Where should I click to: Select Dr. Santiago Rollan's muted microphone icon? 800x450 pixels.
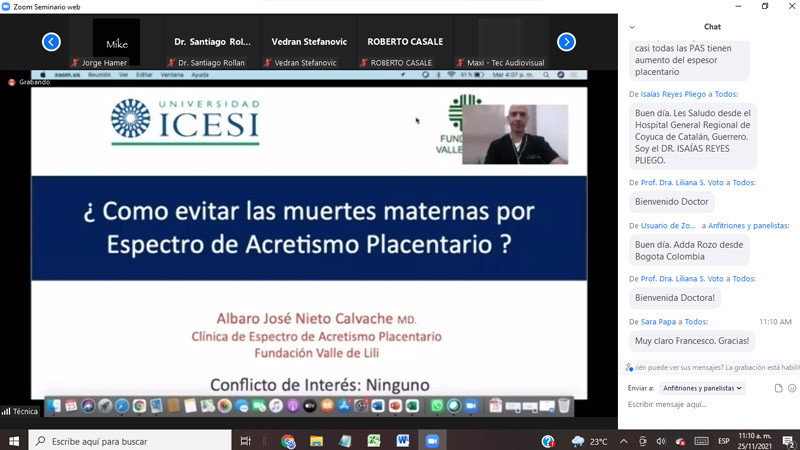point(171,63)
